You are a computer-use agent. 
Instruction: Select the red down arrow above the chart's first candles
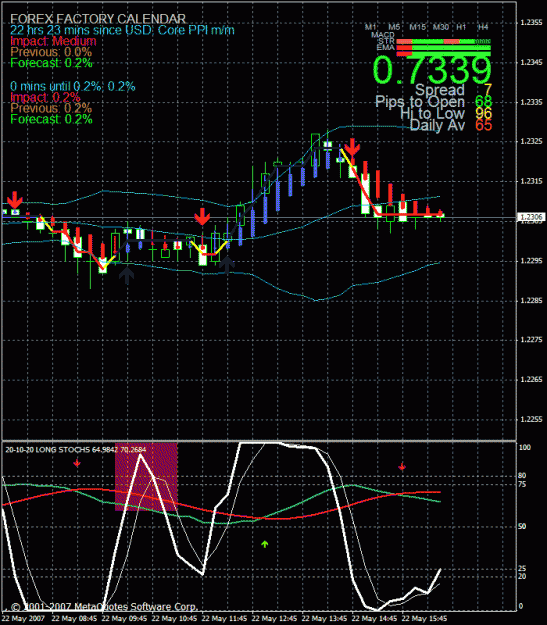[x=15, y=200]
